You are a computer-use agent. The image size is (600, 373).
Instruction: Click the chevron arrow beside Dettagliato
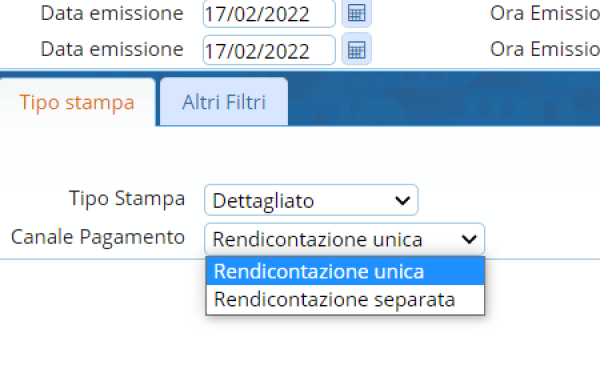tap(402, 200)
